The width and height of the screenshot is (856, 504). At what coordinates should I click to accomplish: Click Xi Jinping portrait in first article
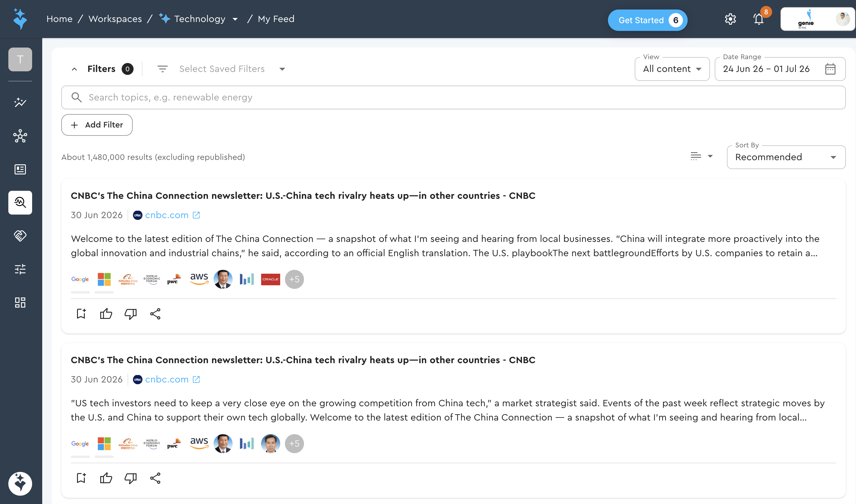click(x=223, y=279)
